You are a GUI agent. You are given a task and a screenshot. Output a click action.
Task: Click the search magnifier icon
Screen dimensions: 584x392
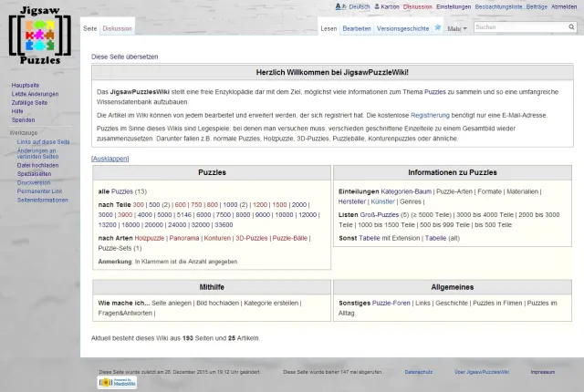[x=571, y=27]
